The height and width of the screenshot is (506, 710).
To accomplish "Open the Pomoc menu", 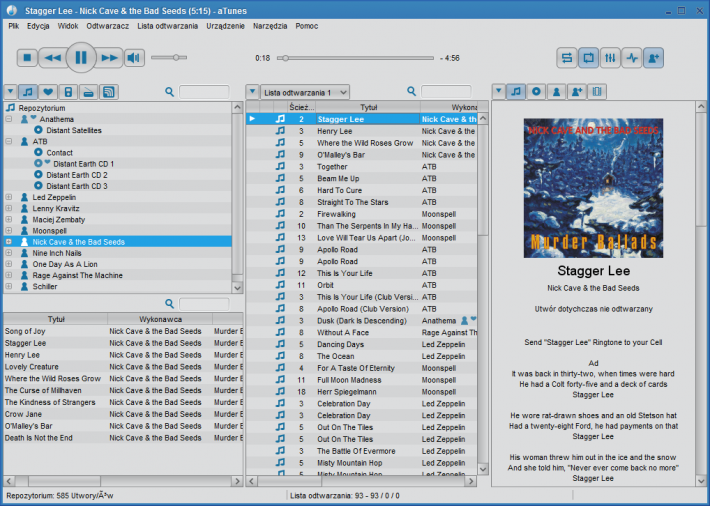I will (307, 26).
